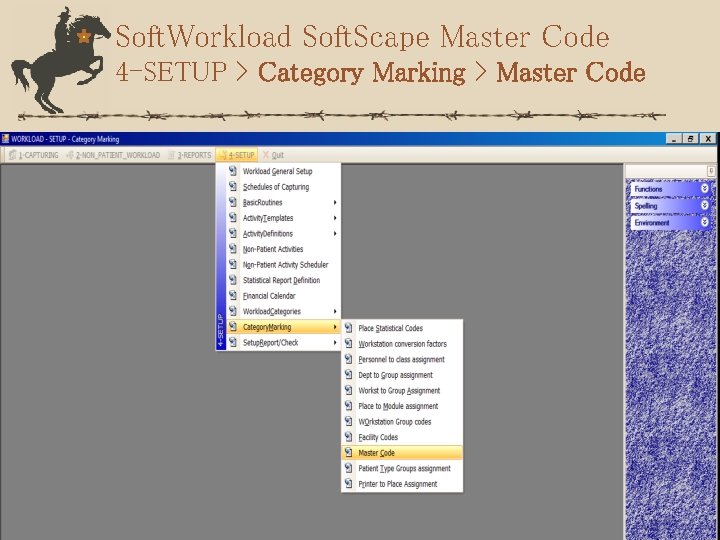Select Facility Codes entry
The width and height of the screenshot is (720, 540).
(x=402, y=438)
